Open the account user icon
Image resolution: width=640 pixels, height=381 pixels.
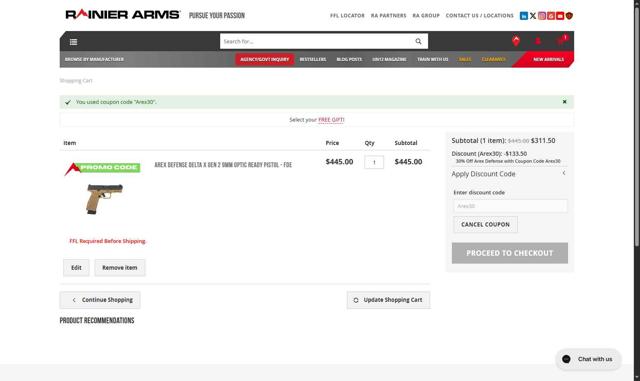tap(538, 41)
